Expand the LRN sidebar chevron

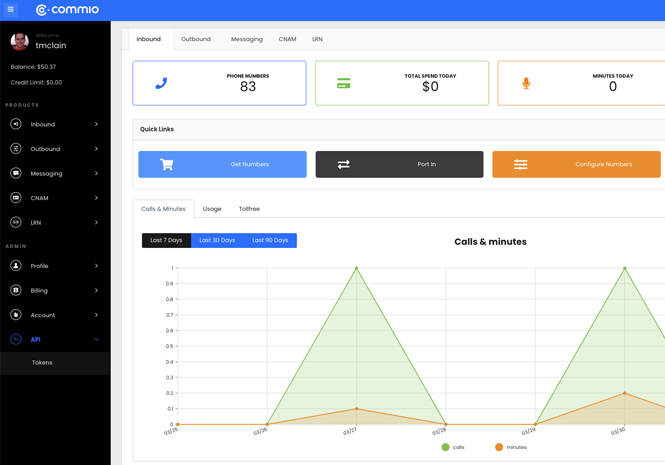coord(96,222)
